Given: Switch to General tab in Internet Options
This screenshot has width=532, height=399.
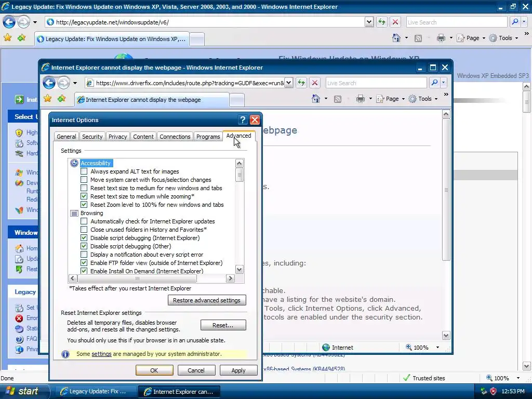Looking at the screenshot, I should (x=66, y=137).
